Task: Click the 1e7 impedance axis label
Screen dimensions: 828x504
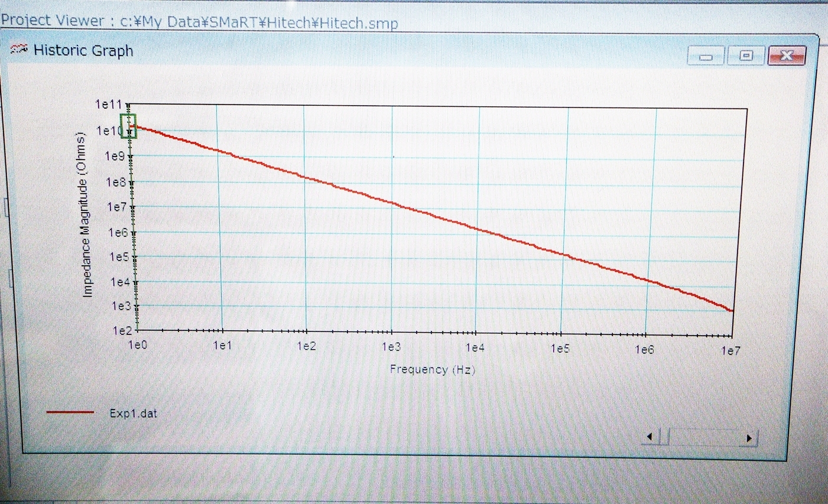Action: [117, 207]
